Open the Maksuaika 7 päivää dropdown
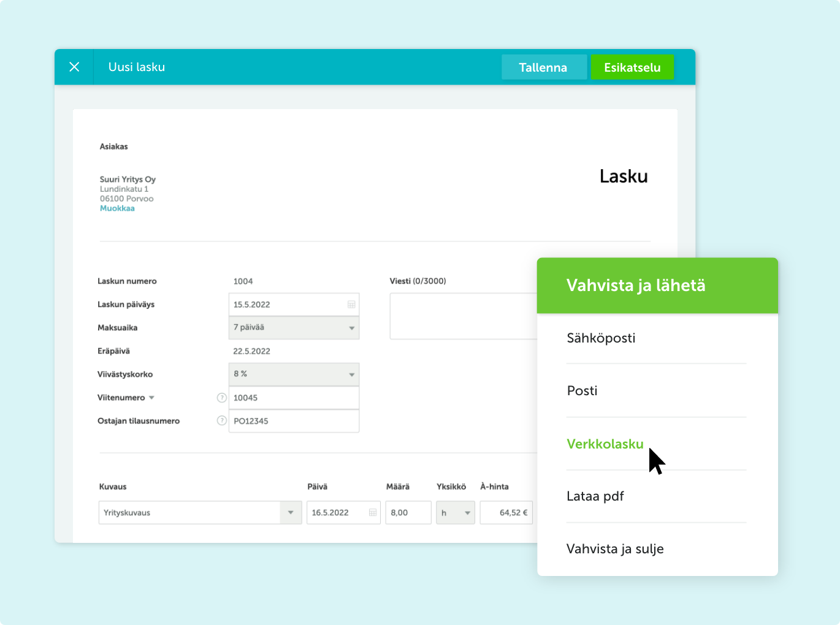Viewport: 840px width, 625px height. [294, 328]
